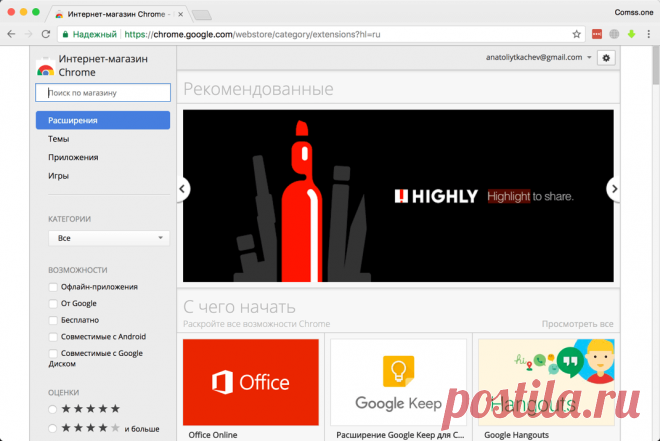Click in Поиск по магазину search field
660x441 pixels.
tap(103, 93)
